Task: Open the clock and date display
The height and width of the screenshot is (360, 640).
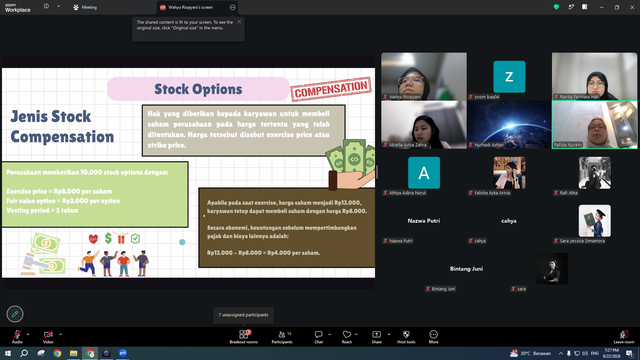Action: (x=611, y=353)
